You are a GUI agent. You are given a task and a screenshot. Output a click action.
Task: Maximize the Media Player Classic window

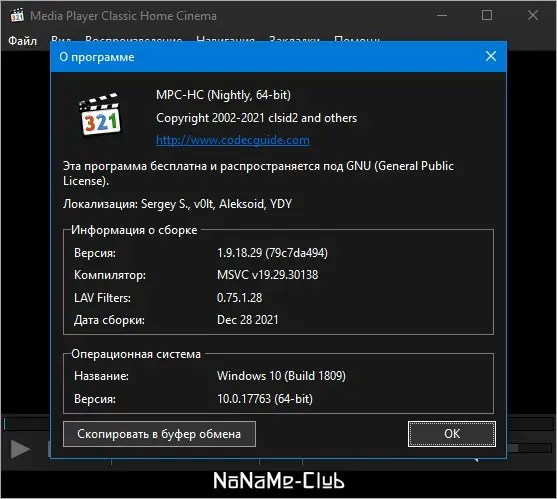click(487, 15)
